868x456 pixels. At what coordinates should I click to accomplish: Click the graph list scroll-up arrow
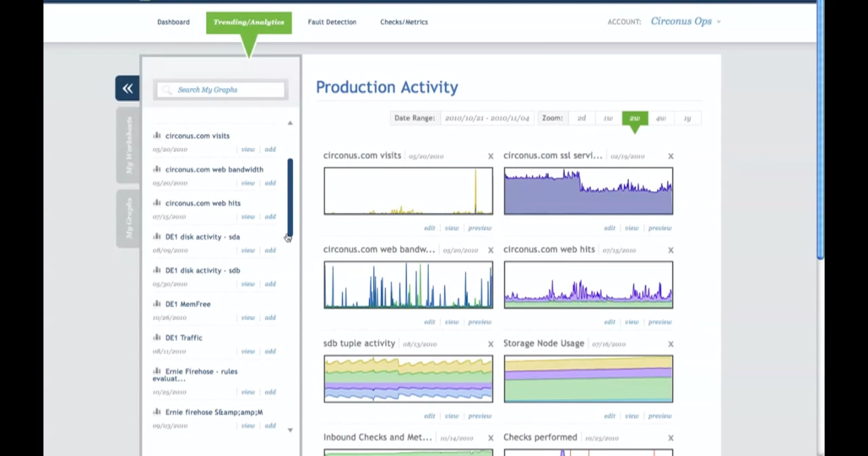[x=290, y=123]
